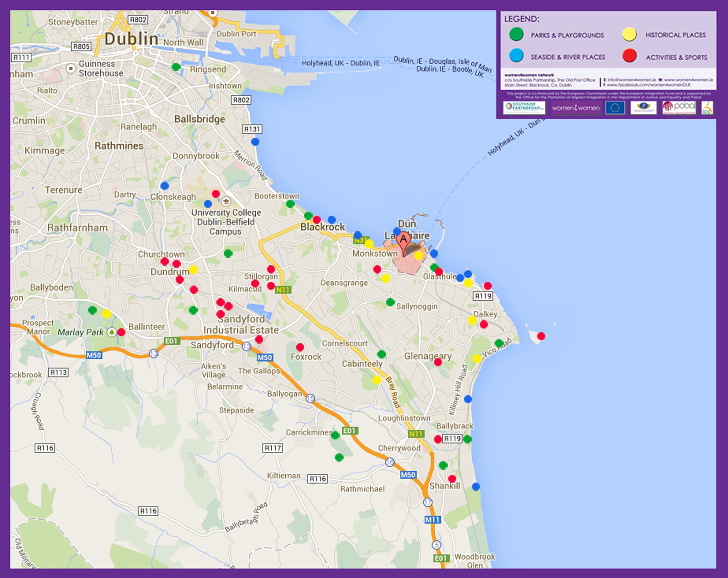The height and width of the screenshot is (578, 728).
Task: Open the Southside Partnership logo
Action: (524, 108)
